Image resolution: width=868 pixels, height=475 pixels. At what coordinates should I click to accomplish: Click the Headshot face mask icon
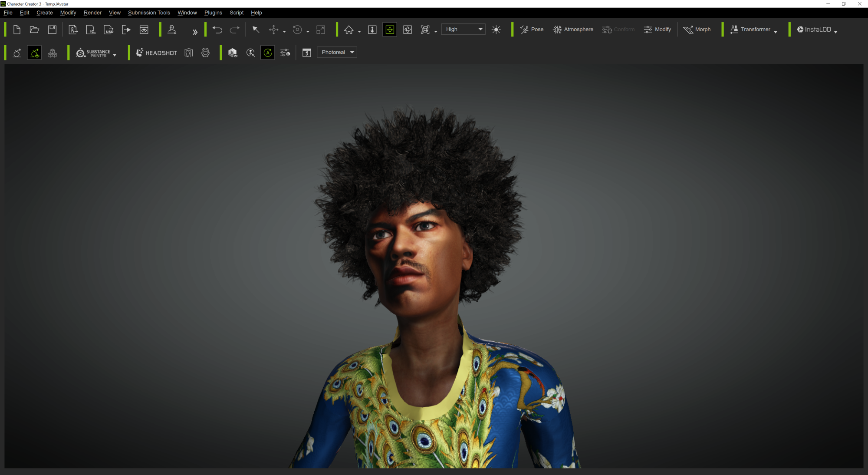(188, 53)
